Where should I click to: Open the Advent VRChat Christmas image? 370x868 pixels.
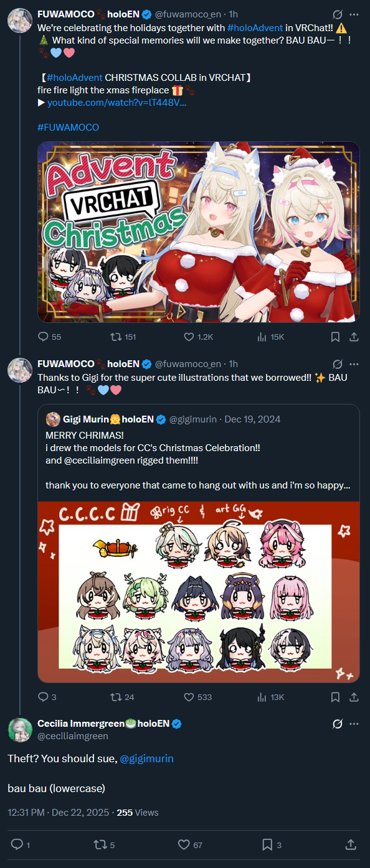(198, 232)
